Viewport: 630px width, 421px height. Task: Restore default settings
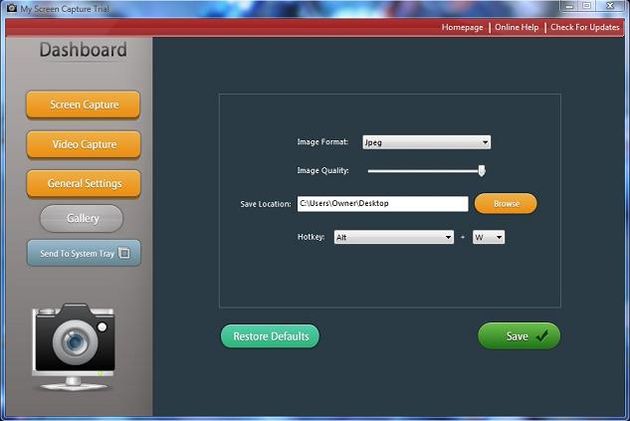coord(270,336)
